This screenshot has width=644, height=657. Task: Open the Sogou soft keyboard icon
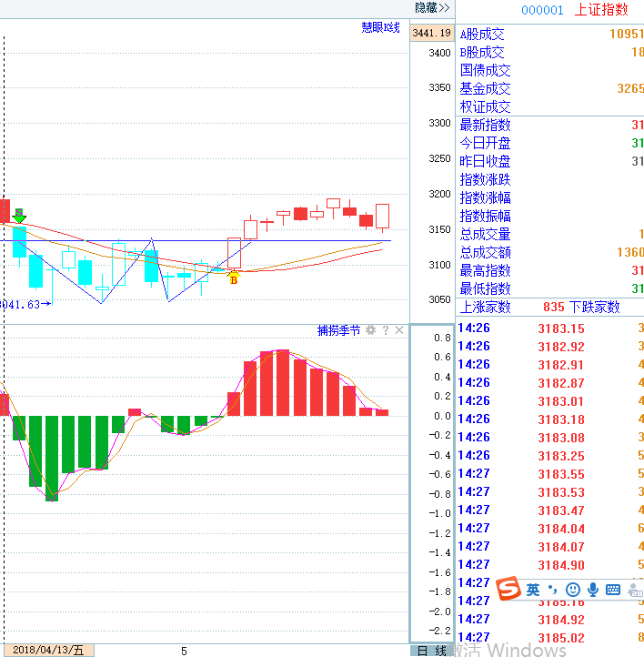[x=613, y=590]
